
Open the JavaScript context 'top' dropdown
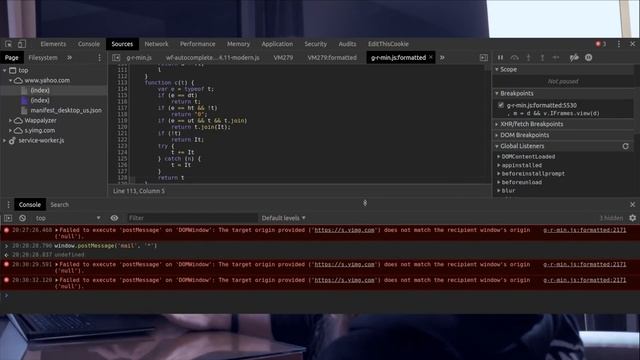67,218
